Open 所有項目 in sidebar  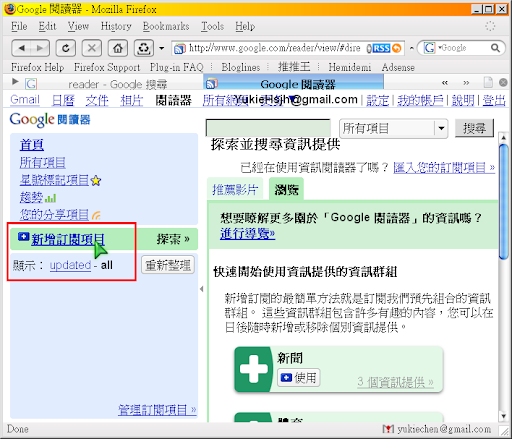pos(42,163)
